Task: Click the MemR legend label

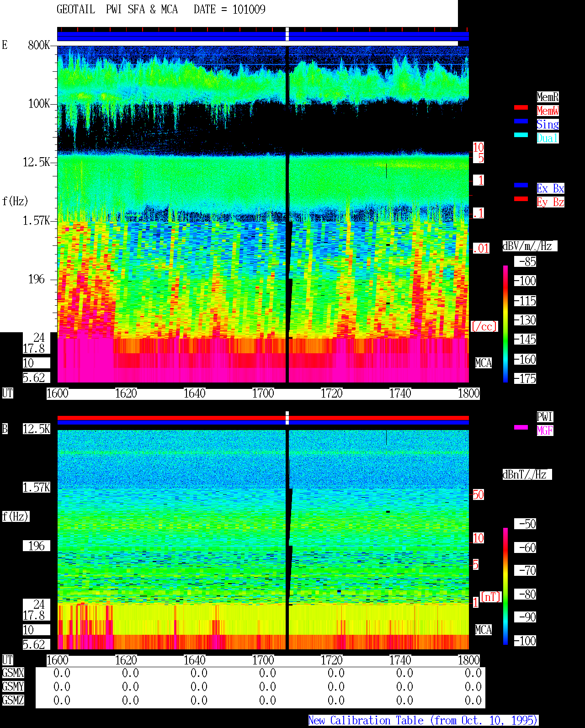Action: 548,97
